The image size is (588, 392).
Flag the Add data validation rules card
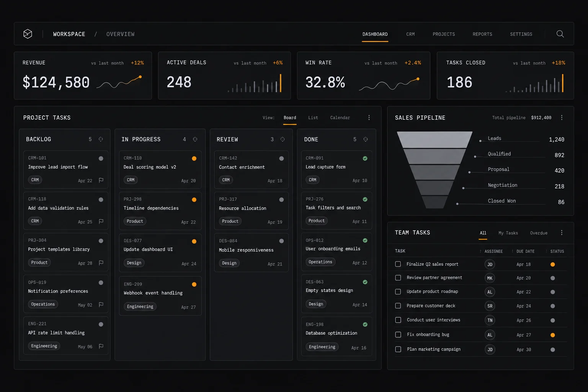(x=101, y=222)
